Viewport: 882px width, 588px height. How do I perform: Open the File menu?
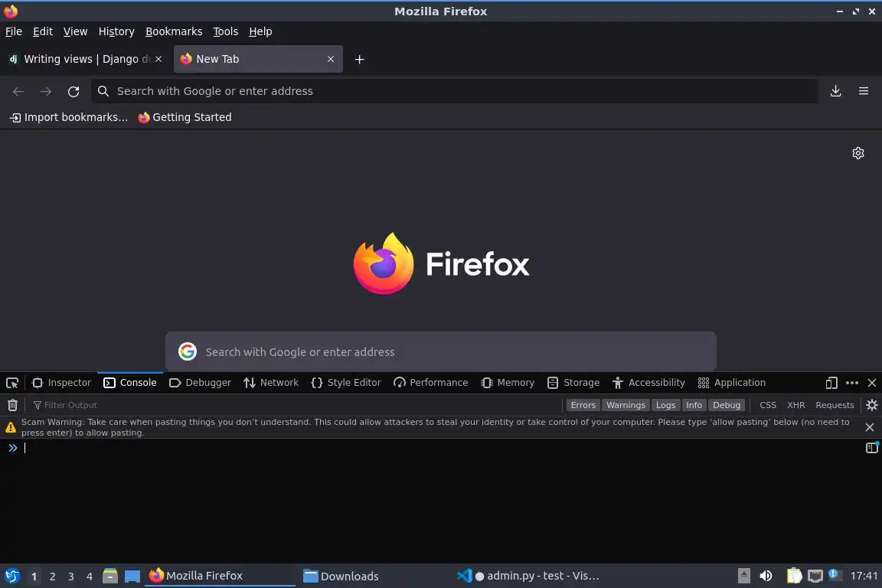[14, 31]
